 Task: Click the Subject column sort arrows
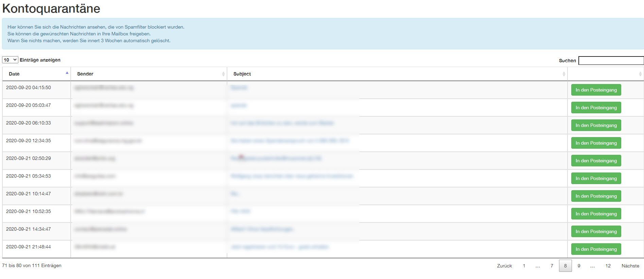coord(564,74)
